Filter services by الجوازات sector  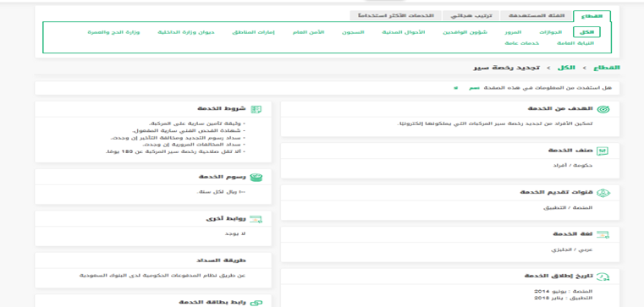550,32
